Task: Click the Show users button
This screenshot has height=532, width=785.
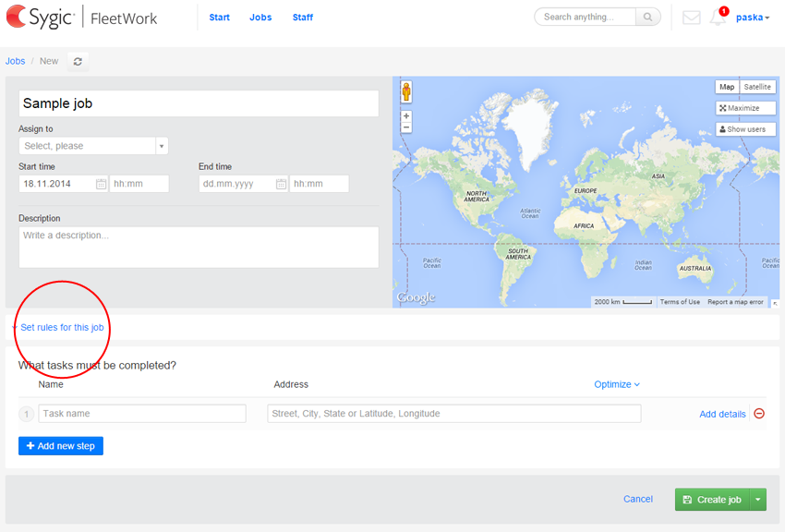Action: pyautogui.click(x=745, y=129)
